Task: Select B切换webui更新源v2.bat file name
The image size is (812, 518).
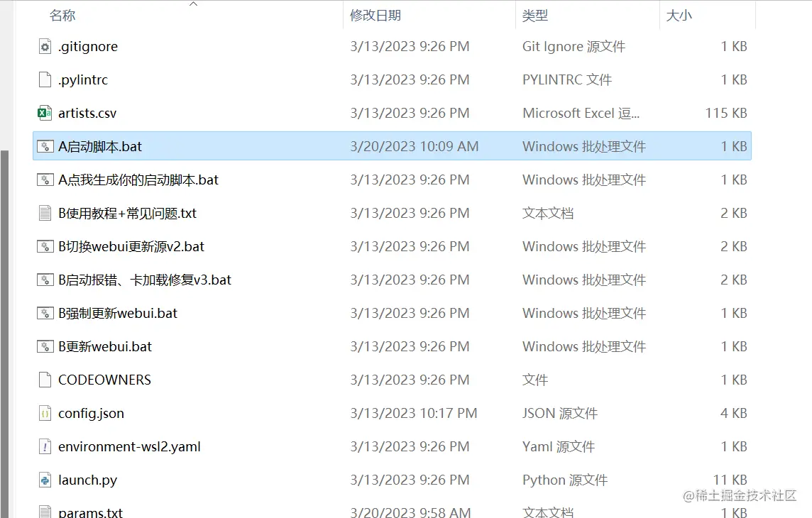Action: pyautogui.click(x=131, y=247)
